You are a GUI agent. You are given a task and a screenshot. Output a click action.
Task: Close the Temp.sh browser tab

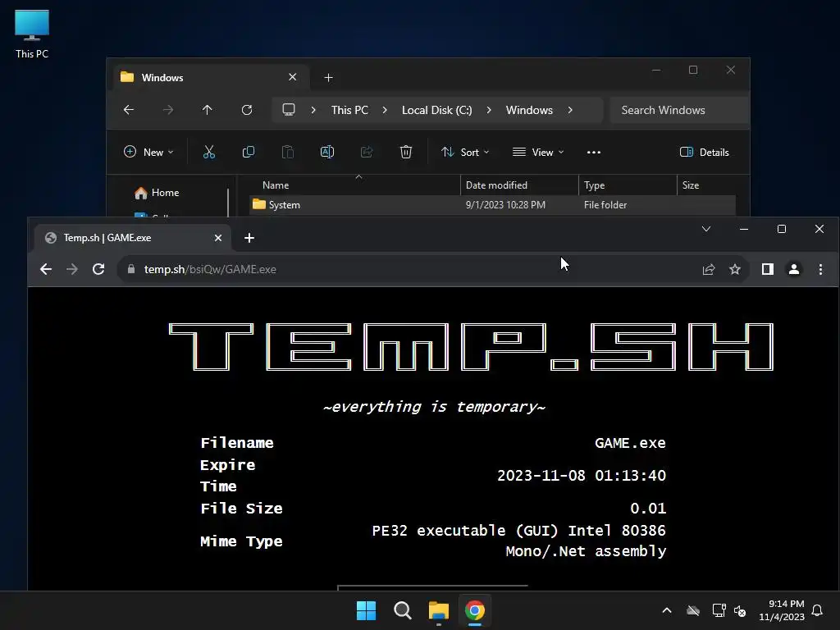coord(218,238)
